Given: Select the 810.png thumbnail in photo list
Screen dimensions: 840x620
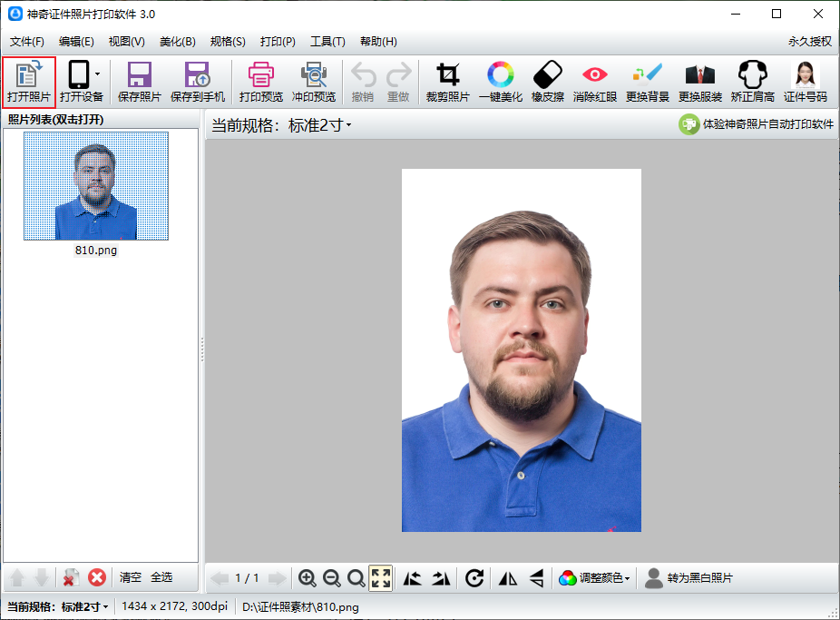Looking at the screenshot, I should click(96, 186).
